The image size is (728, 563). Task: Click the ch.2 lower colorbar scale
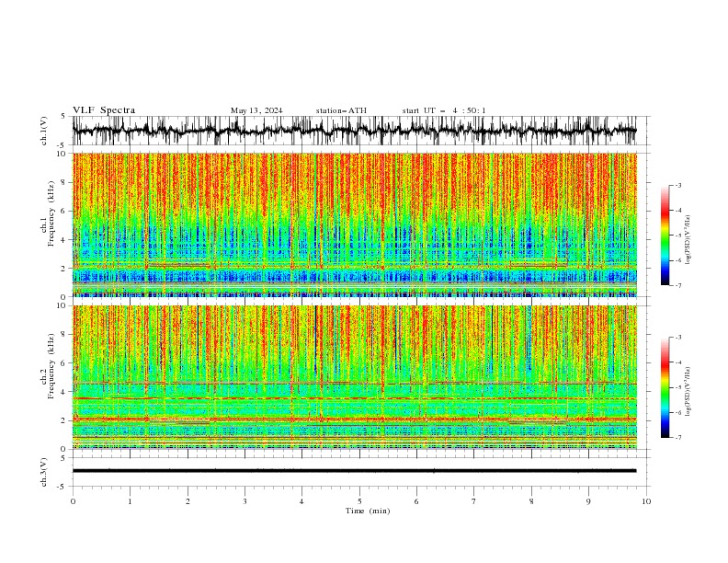[665, 387]
